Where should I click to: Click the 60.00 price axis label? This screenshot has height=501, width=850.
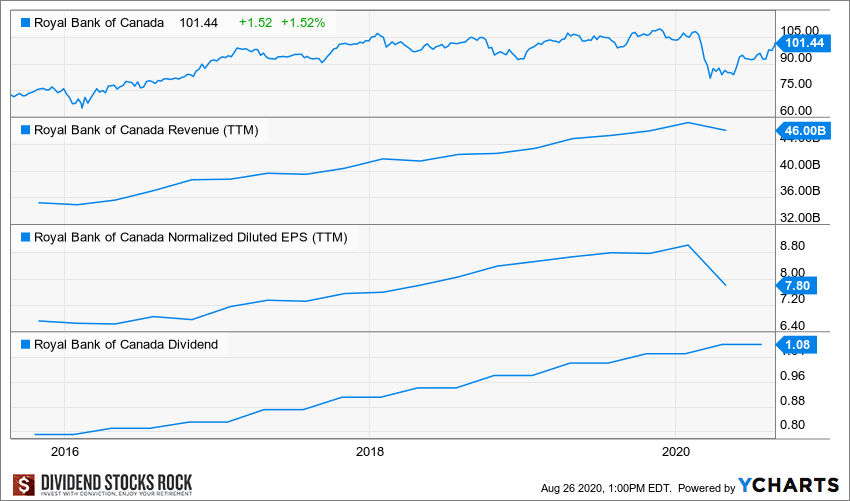(x=796, y=111)
